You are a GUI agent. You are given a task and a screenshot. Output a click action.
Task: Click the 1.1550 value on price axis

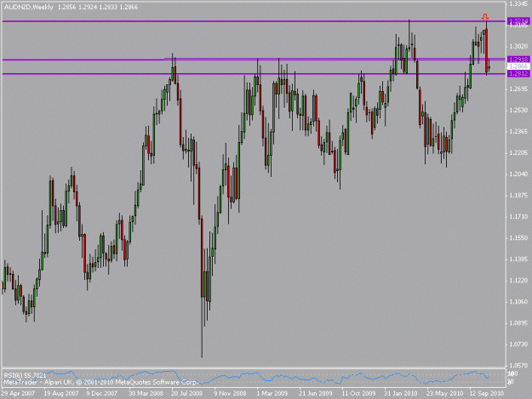(518, 238)
